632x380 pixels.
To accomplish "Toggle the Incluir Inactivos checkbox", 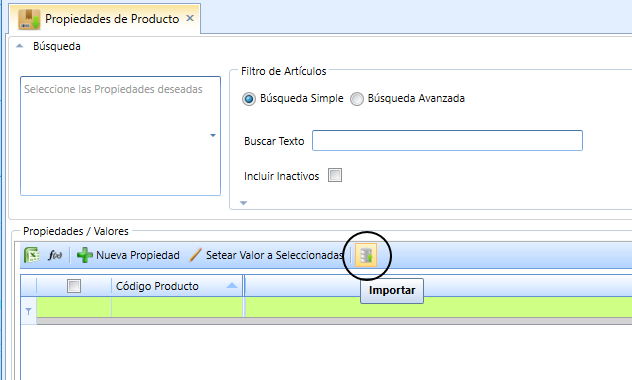I will click(x=335, y=175).
